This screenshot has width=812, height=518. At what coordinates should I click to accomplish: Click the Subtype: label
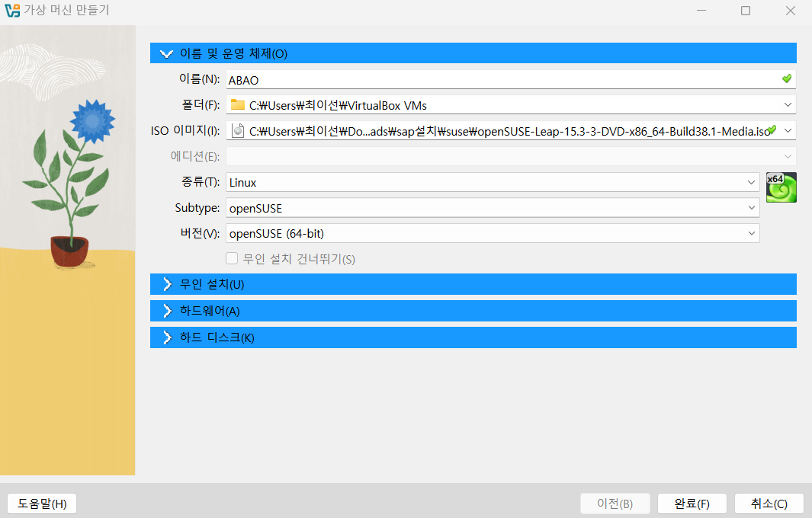(x=197, y=208)
